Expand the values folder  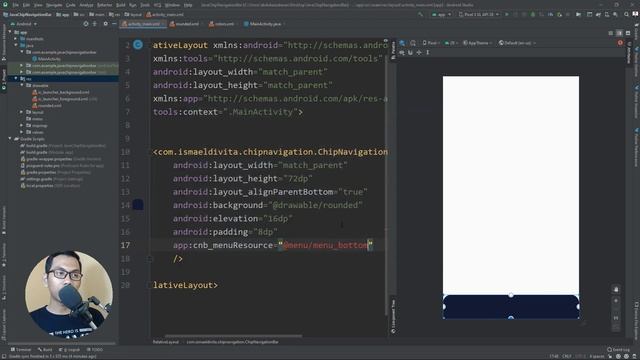point(22,132)
